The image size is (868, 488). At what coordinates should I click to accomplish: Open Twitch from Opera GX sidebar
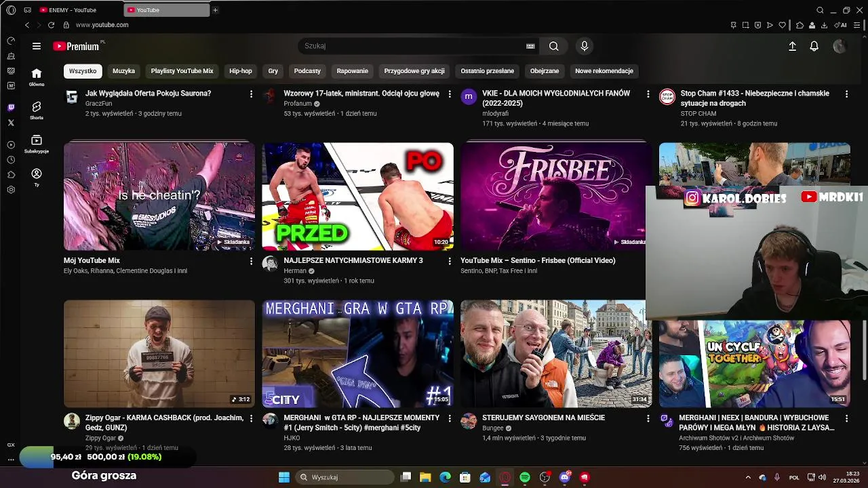(11, 108)
